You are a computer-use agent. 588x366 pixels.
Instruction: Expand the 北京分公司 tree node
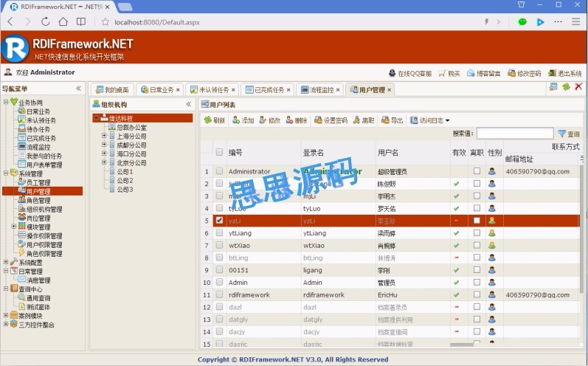[x=104, y=162]
